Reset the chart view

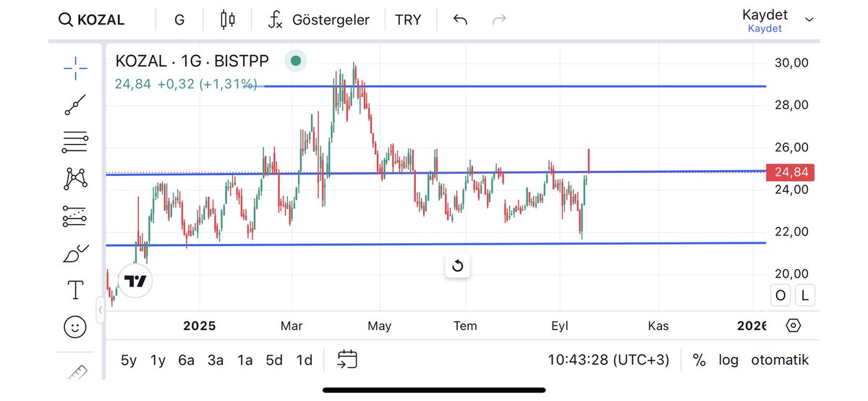[x=457, y=266]
